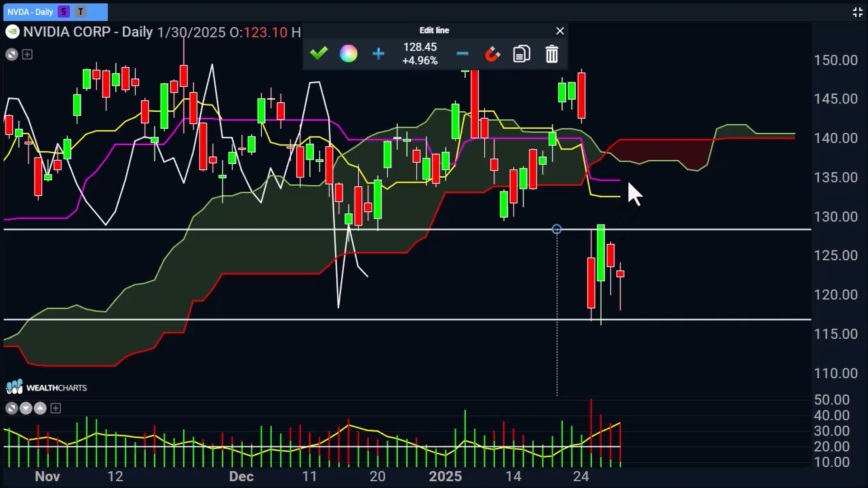Decrease line price with blue minus
Image resolution: width=868 pixels, height=488 pixels.
pos(462,54)
